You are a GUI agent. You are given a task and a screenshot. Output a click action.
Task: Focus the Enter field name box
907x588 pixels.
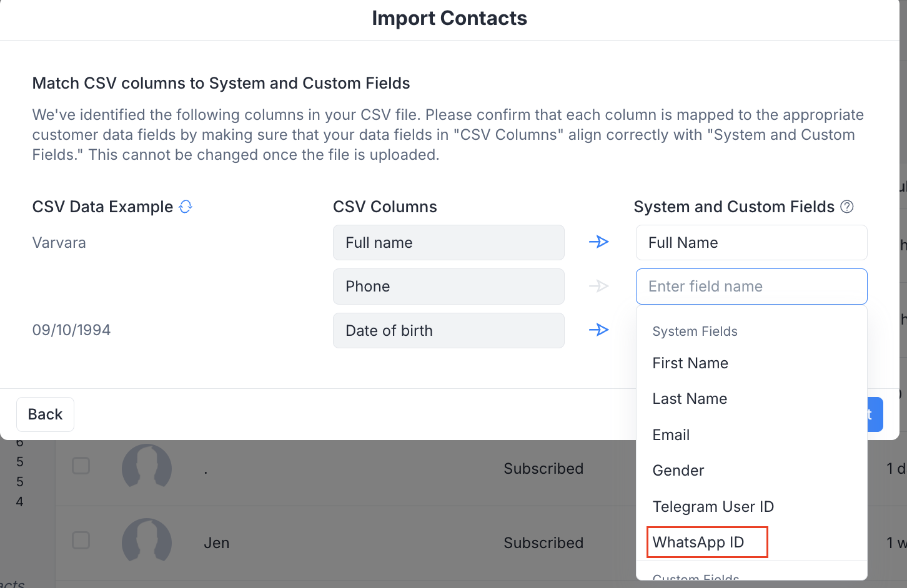click(x=751, y=287)
